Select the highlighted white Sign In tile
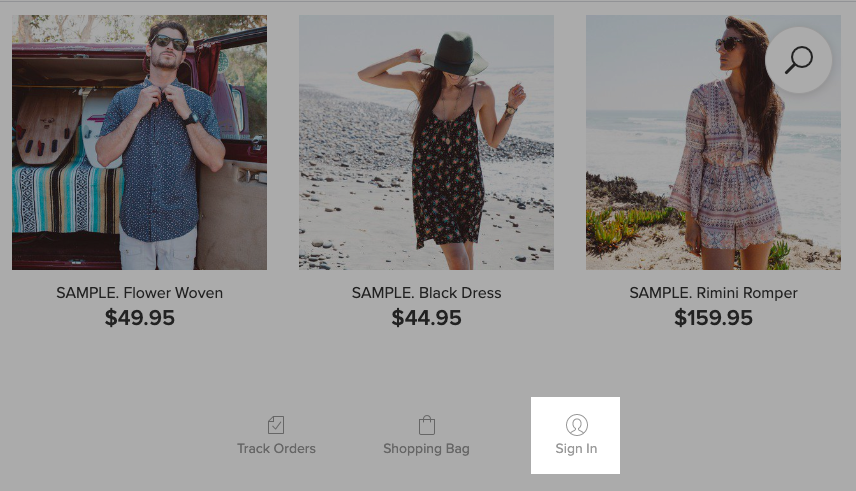856x491 pixels. (x=575, y=435)
